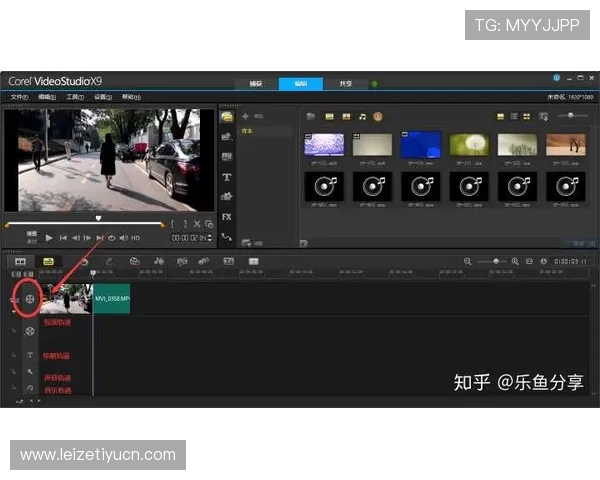Viewport: 600px width, 480px height.
Task: Click the title track T icon
Action: coord(30,355)
